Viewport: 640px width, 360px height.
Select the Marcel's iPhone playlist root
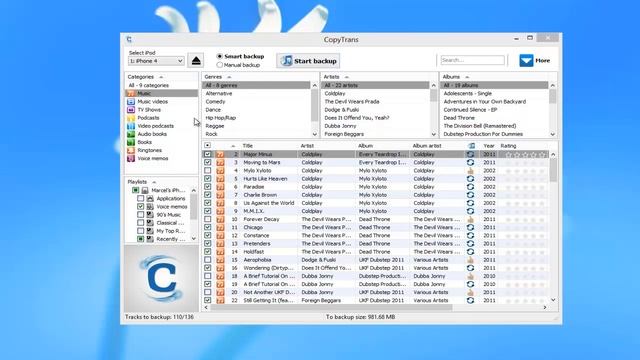(x=168, y=191)
